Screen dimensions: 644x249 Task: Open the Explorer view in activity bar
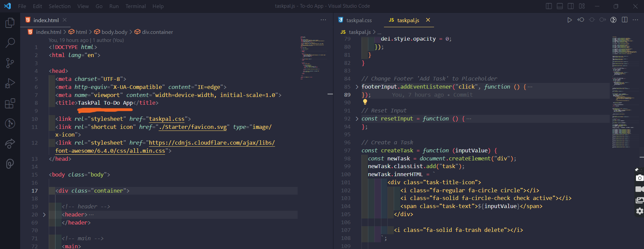click(x=10, y=23)
